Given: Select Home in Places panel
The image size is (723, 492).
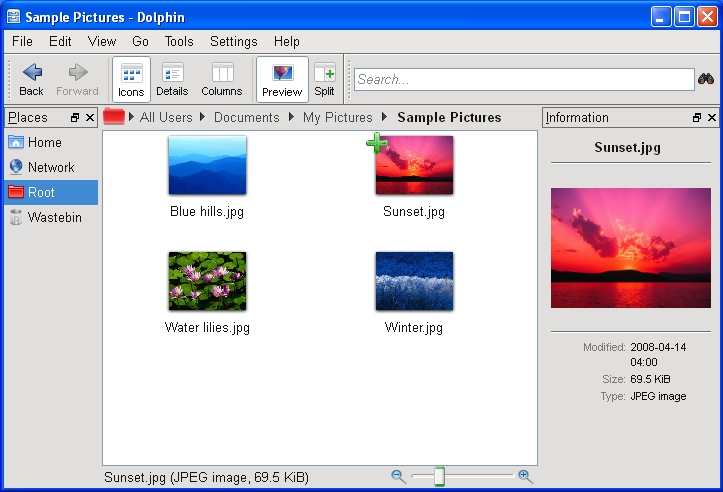Looking at the screenshot, I should coord(44,142).
